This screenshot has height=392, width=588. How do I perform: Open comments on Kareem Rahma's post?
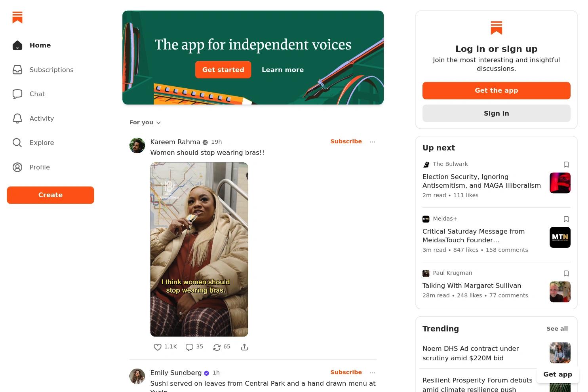[x=190, y=347]
